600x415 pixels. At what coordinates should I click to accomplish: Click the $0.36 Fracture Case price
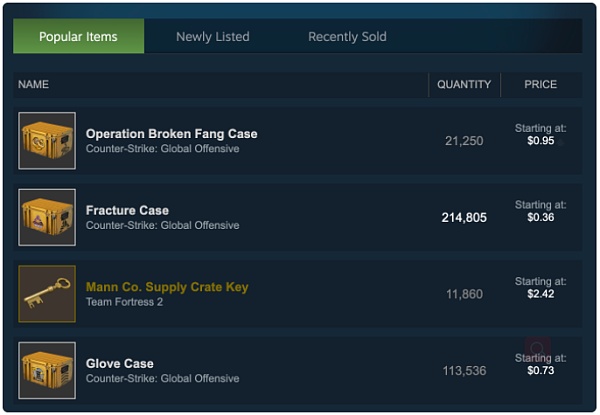click(541, 218)
